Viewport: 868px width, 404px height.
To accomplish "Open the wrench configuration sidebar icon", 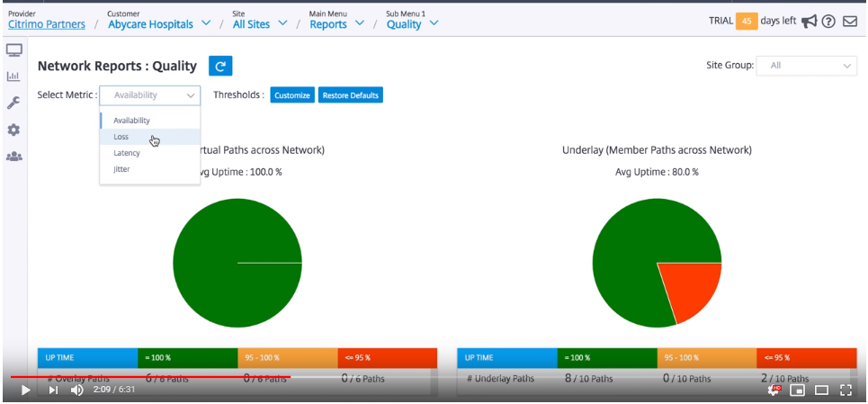I will (x=13, y=103).
